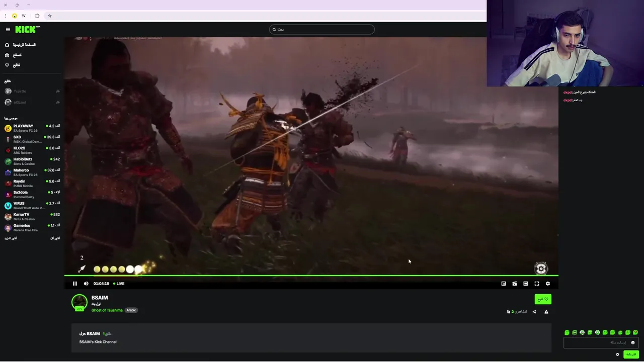This screenshot has height=362, width=644.
Task: Insert the last Kick emote on right
Action: (x=635, y=332)
